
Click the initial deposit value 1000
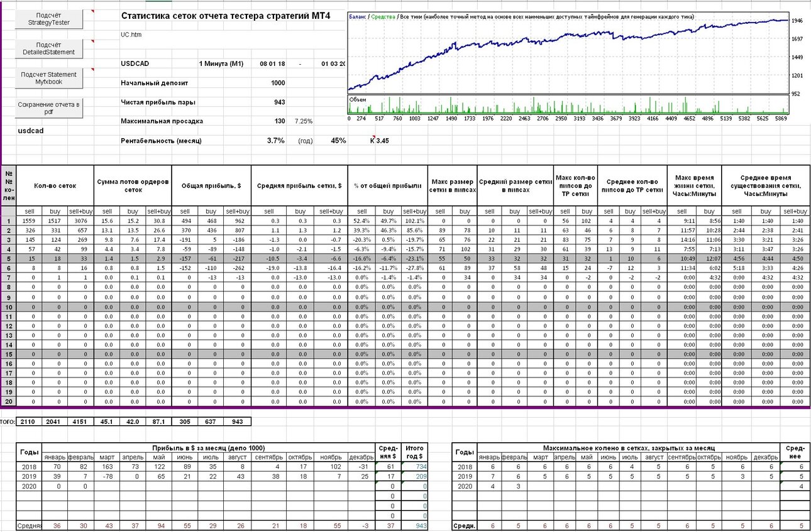click(x=278, y=83)
